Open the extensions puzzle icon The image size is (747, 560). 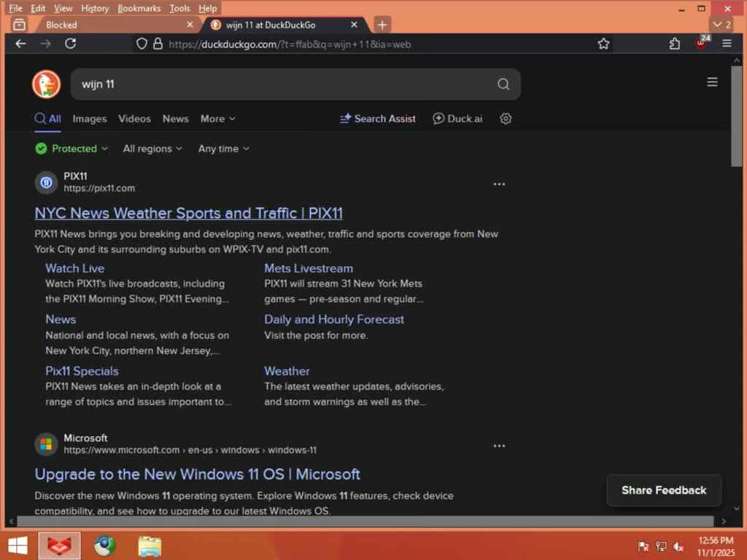(x=675, y=44)
